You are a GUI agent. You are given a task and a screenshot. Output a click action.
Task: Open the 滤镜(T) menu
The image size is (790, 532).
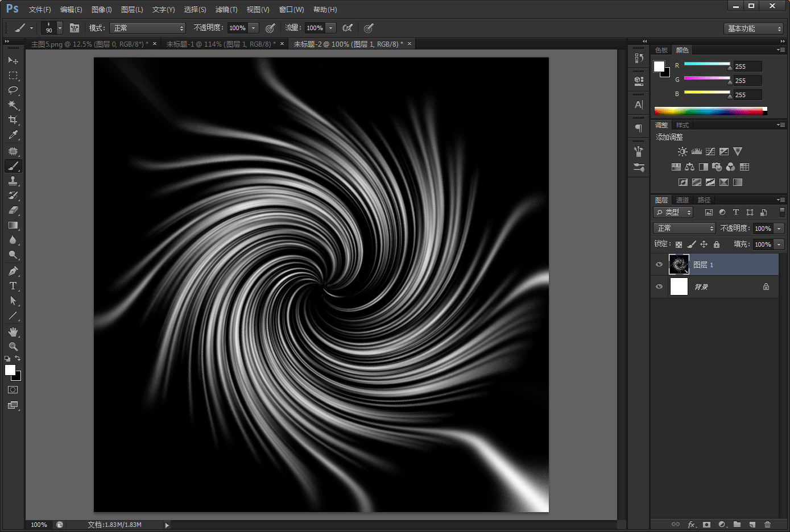coord(226,10)
